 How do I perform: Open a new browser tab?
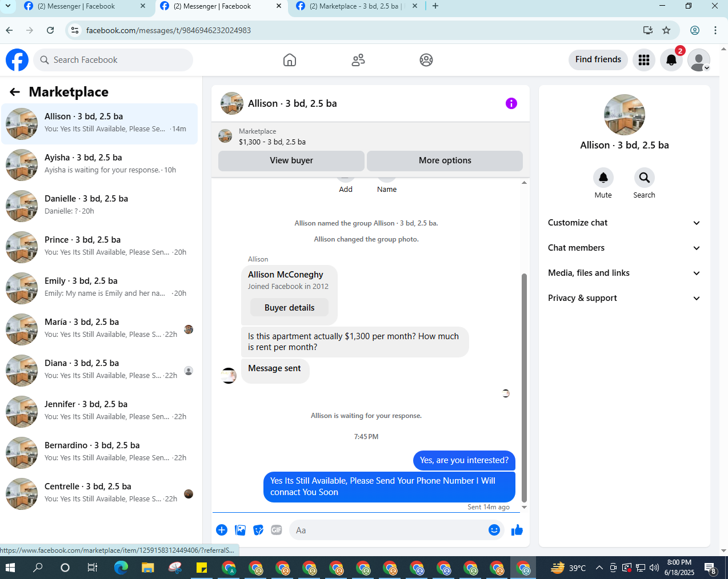435,6
